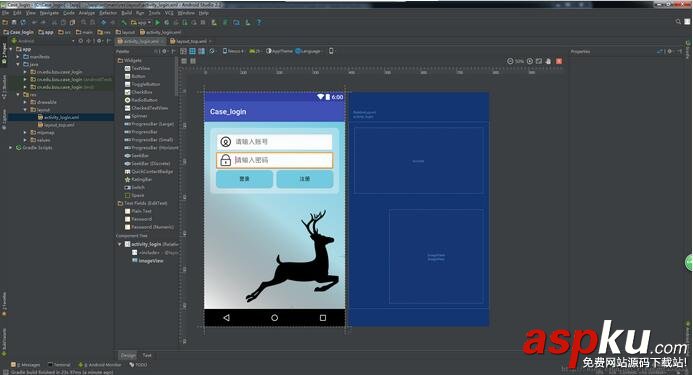693x375 pixels.
Task: Select Design-only view mode icon
Action: click(183, 51)
